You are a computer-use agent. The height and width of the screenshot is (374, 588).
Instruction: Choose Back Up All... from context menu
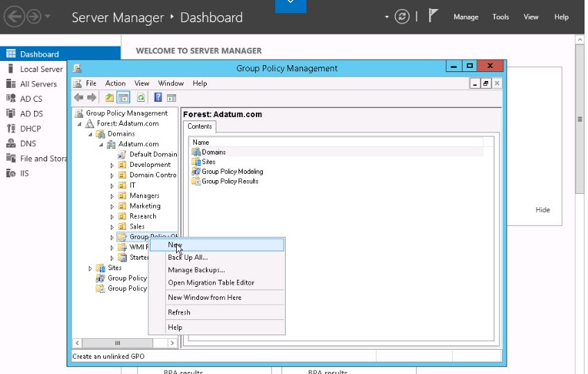pyautogui.click(x=217, y=258)
